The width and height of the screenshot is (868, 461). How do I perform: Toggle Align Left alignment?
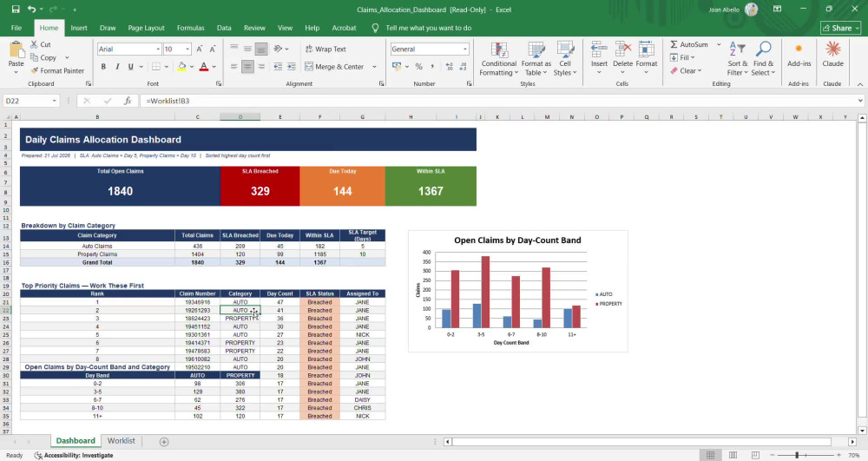(234, 66)
